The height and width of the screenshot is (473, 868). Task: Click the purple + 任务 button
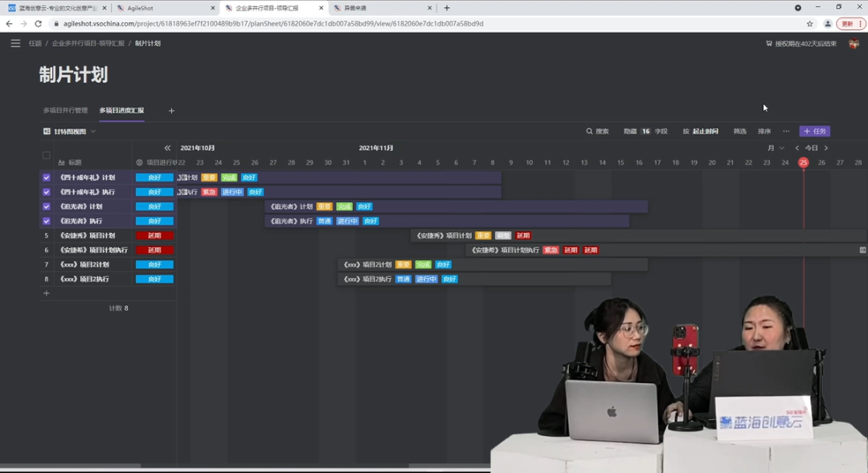[x=814, y=131]
